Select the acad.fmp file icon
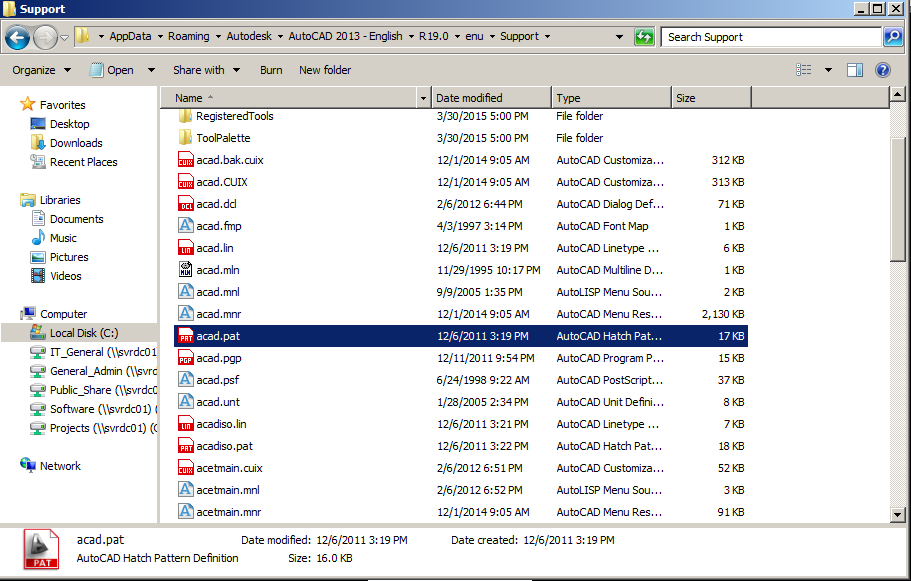The width and height of the screenshot is (911, 581). 185,226
